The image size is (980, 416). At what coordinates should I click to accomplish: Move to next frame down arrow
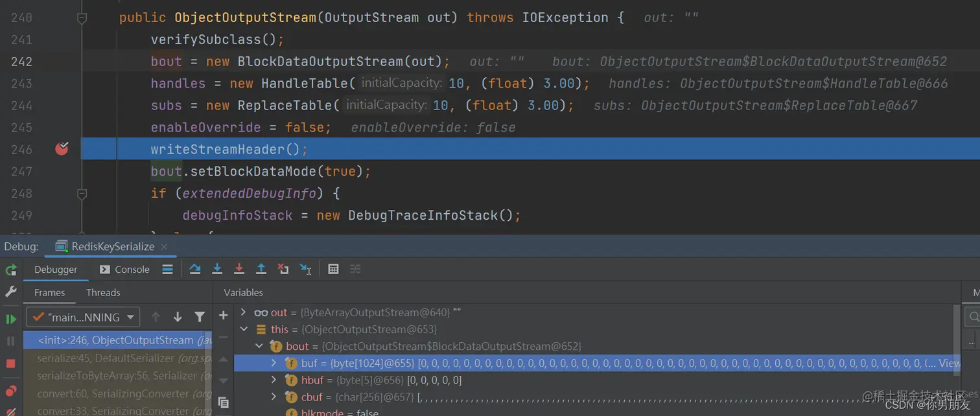click(x=178, y=317)
